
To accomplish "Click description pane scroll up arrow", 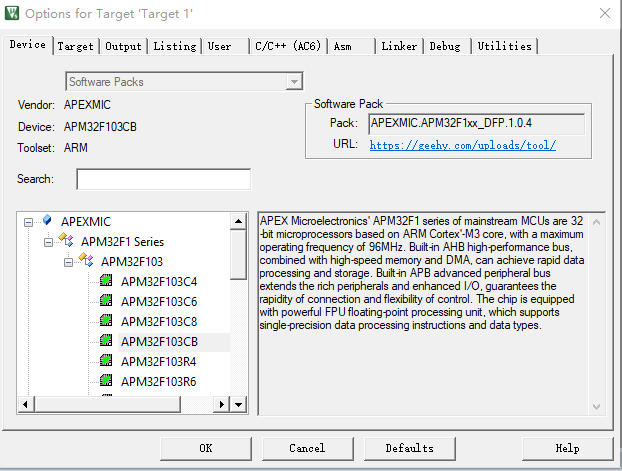I will pos(596,222).
